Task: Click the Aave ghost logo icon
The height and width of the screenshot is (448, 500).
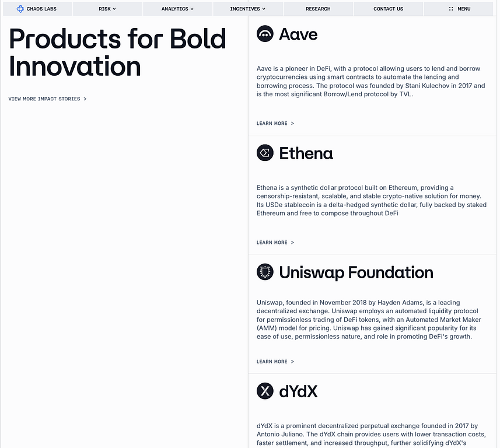Action: click(x=265, y=34)
